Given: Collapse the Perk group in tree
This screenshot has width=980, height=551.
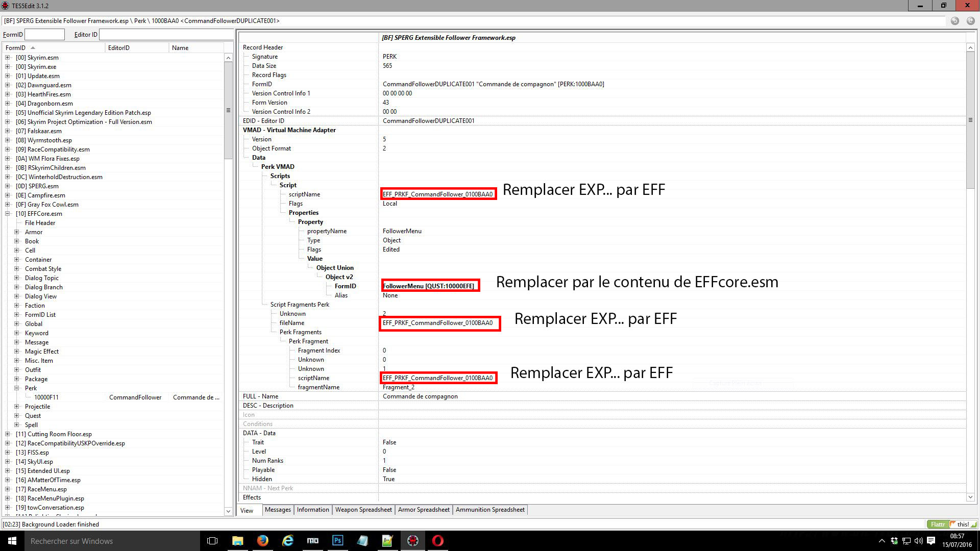Looking at the screenshot, I should pyautogui.click(x=17, y=388).
